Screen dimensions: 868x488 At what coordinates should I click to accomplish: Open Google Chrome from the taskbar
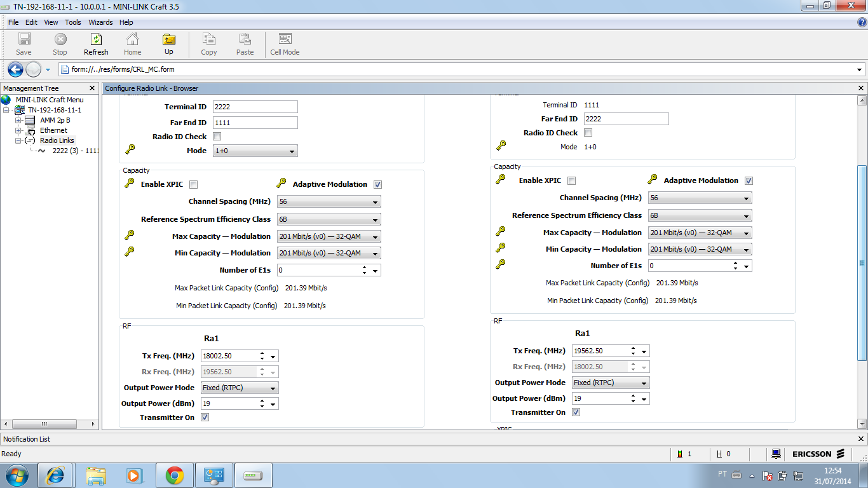pos(175,475)
